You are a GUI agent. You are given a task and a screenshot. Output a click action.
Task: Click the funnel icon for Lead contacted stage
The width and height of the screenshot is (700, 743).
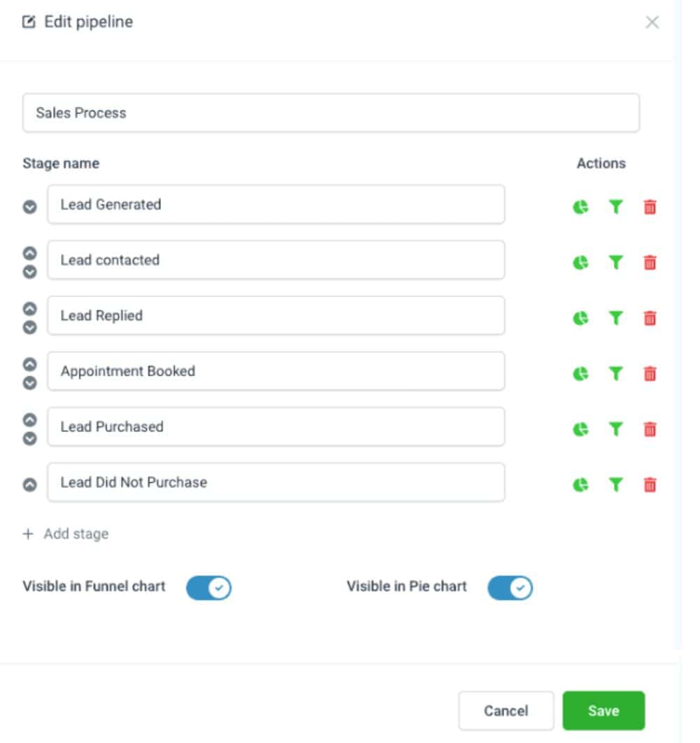pyautogui.click(x=615, y=263)
